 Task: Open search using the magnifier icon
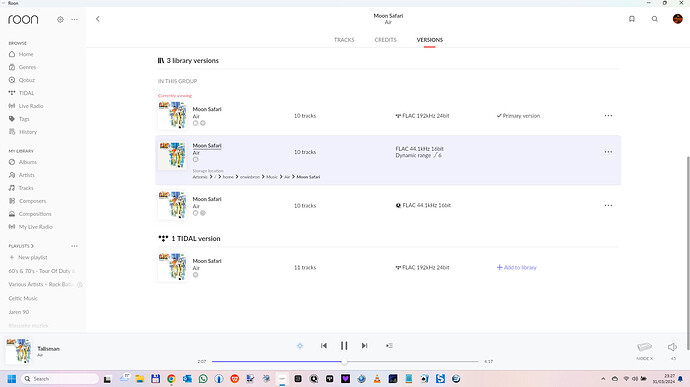pos(655,19)
